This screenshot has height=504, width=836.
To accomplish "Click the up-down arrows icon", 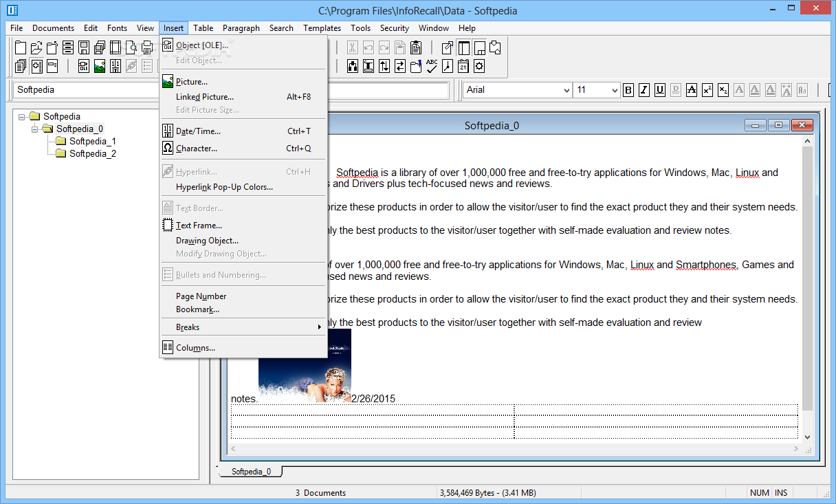I will (384, 66).
